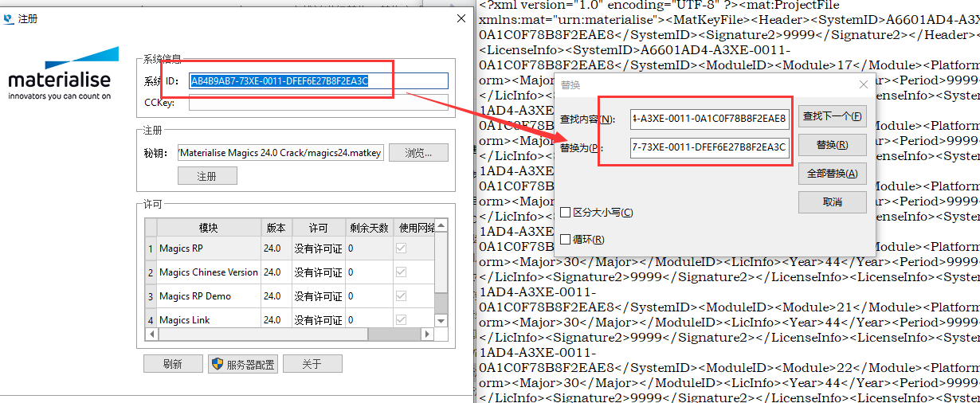This screenshot has height=403, width=980.
Task: Click the 刷新 refresh button
Action: point(173,364)
